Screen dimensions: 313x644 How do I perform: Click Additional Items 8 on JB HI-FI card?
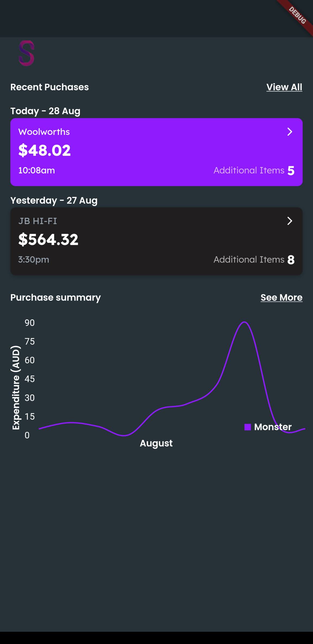pos(254,260)
